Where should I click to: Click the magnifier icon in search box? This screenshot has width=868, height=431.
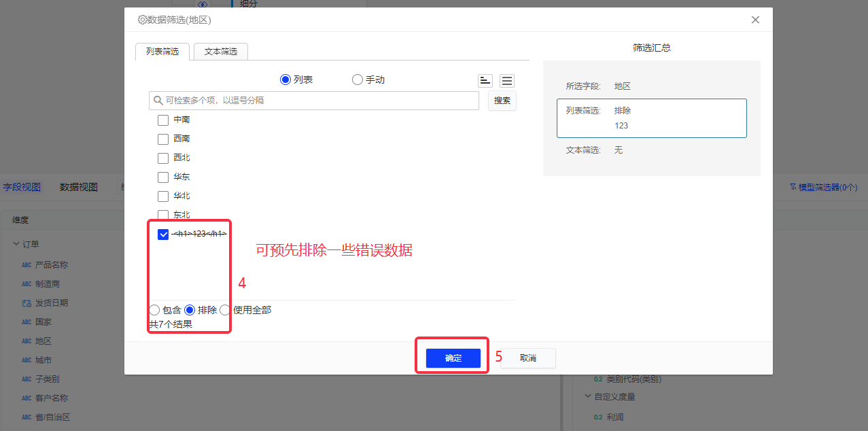pos(158,101)
